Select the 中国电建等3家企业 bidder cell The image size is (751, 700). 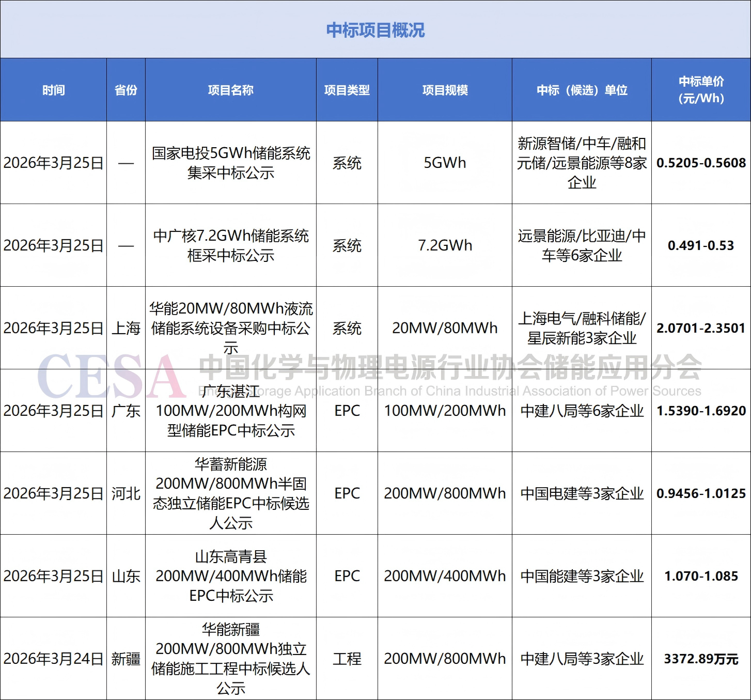tap(582, 493)
